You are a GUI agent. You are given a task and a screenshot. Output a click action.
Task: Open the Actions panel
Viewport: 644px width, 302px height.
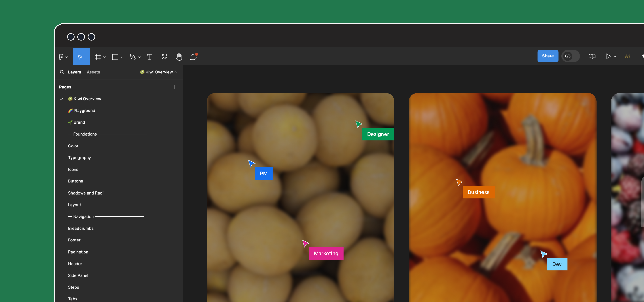[165, 57]
